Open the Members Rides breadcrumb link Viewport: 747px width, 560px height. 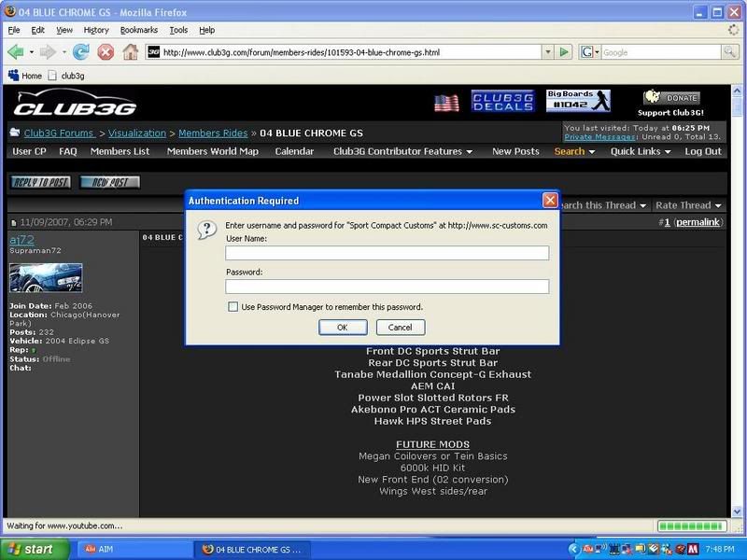213,133
